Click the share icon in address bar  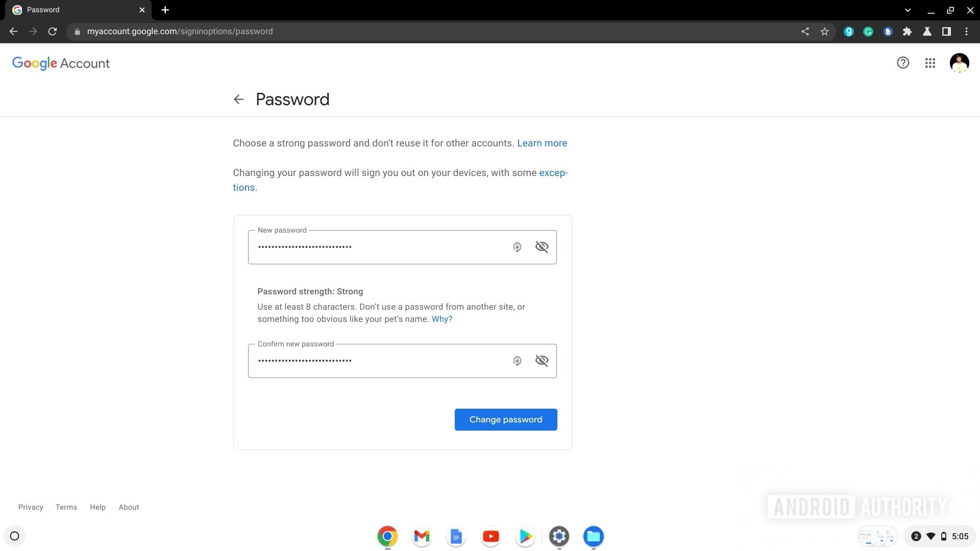coord(805,32)
